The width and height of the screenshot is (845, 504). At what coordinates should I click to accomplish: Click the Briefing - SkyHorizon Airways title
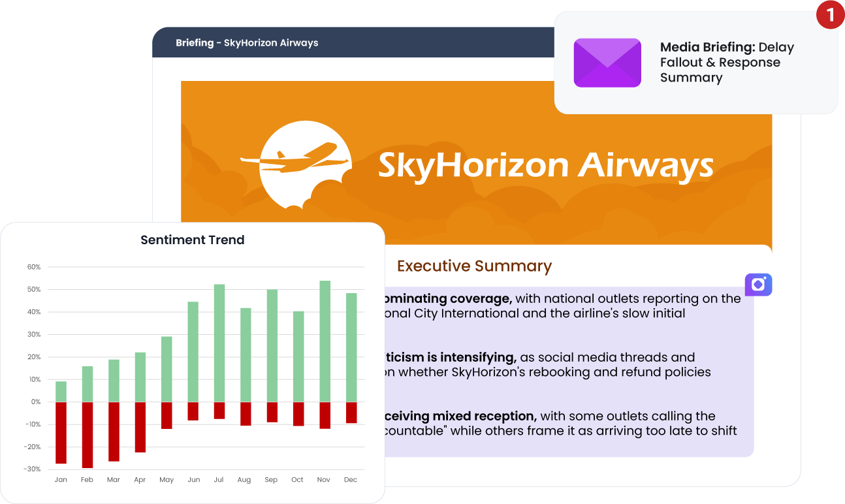click(x=247, y=43)
